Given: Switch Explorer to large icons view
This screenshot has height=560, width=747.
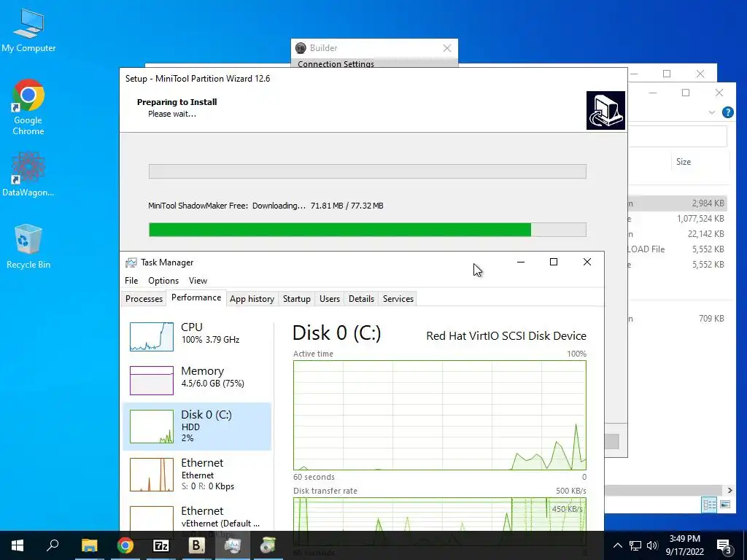Looking at the screenshot, I should click(724, 505).
